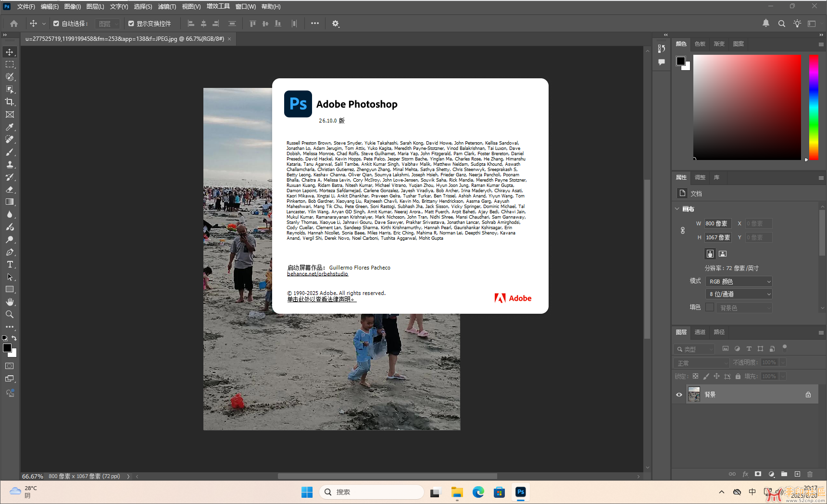The image size is (827, 504).
Task: Click the canvas width input field
Action: coord(718,223)
